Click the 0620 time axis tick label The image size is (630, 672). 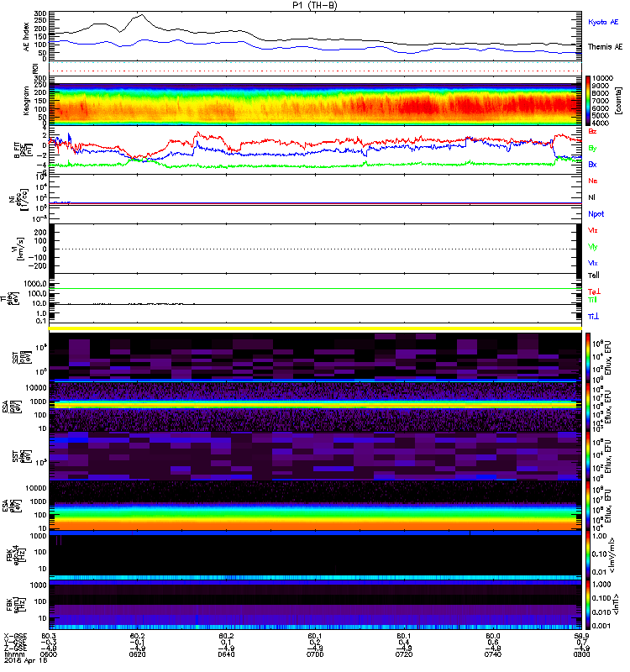pos(137,654)
